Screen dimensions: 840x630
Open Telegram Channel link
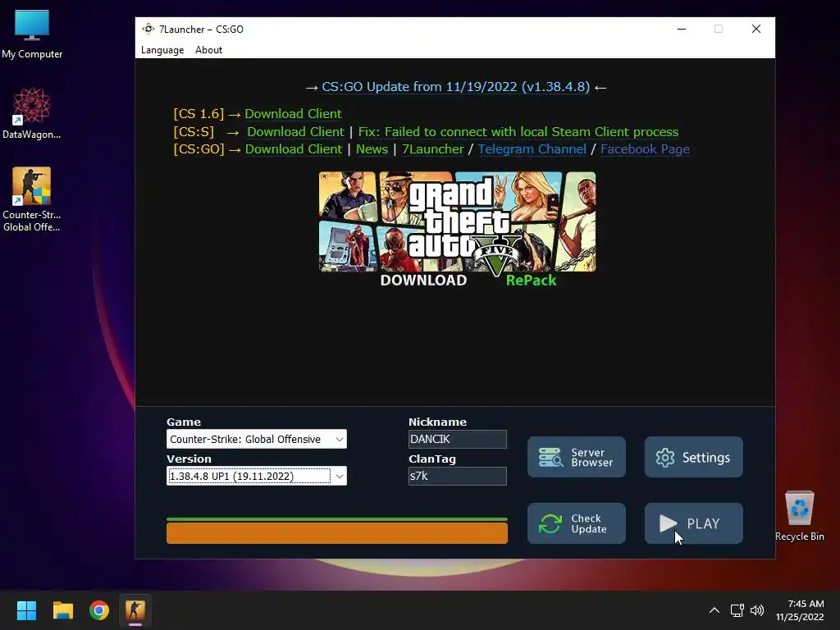(532, 149)
